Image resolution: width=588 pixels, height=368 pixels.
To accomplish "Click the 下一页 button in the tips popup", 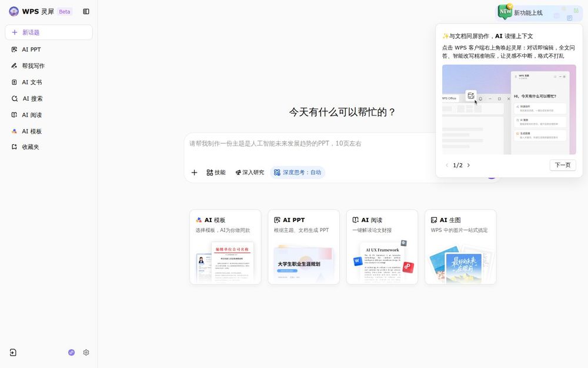I will 562,165.
